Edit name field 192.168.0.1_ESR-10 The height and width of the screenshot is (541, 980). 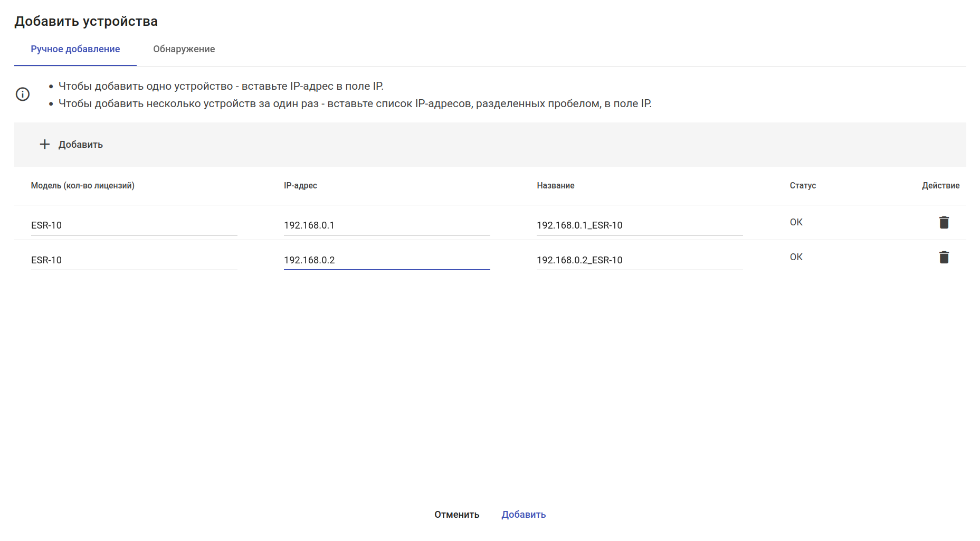click(x=639, y=225)
